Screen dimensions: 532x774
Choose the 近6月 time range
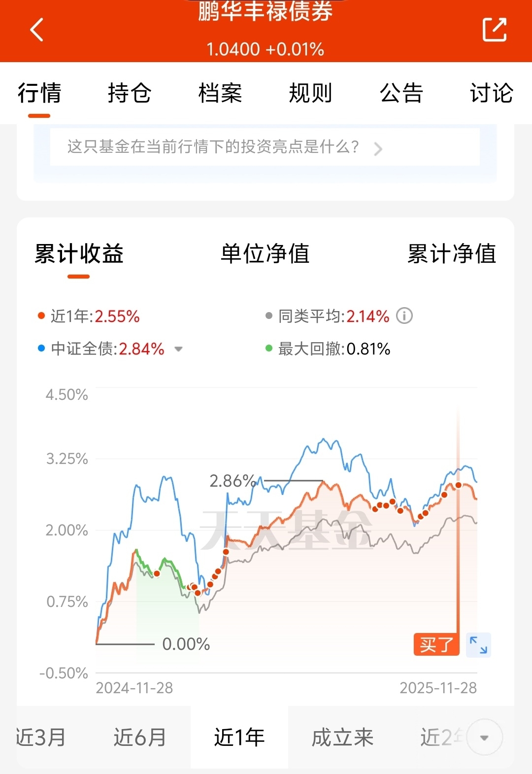pyautogui.click(x=140, y=738)
